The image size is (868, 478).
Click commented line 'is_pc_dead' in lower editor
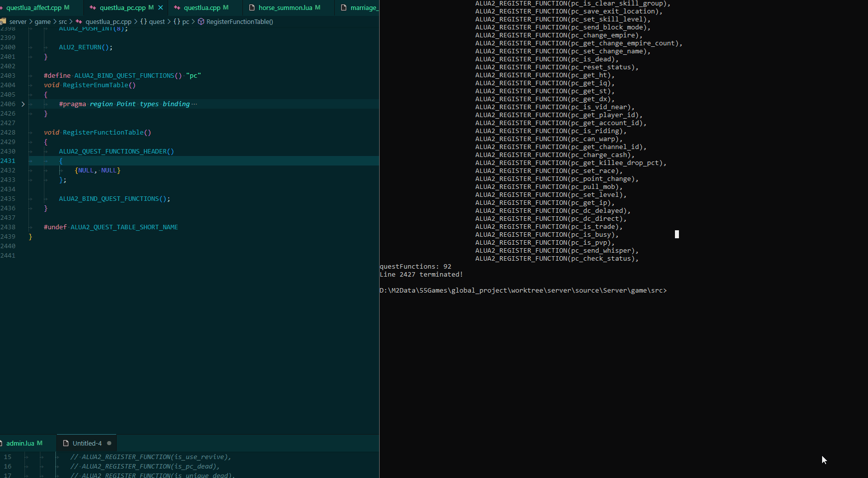[145, 467]
